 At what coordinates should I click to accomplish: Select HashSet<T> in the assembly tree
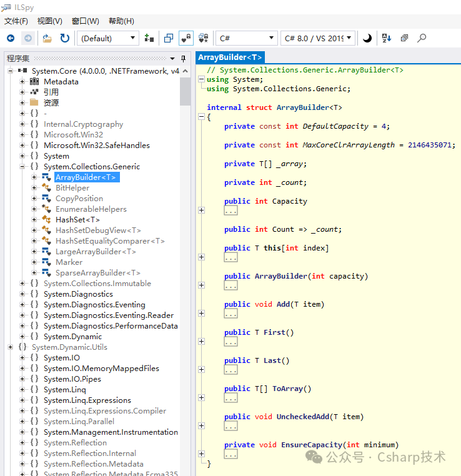pos(77,220)
